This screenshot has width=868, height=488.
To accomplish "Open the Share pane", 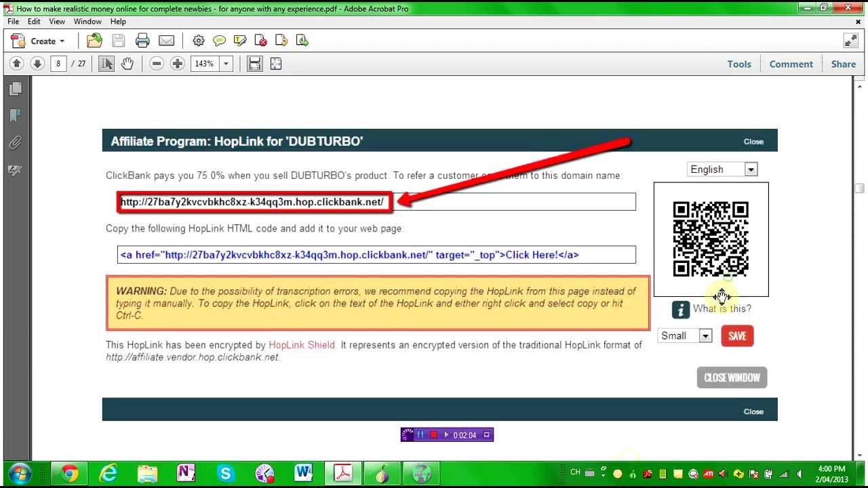I will pyautogui.click(x=844, y=64).
